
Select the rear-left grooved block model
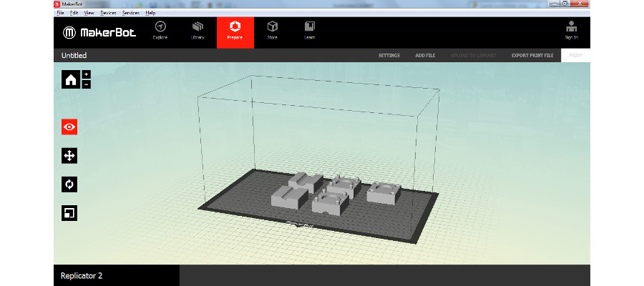pos(306,182)
